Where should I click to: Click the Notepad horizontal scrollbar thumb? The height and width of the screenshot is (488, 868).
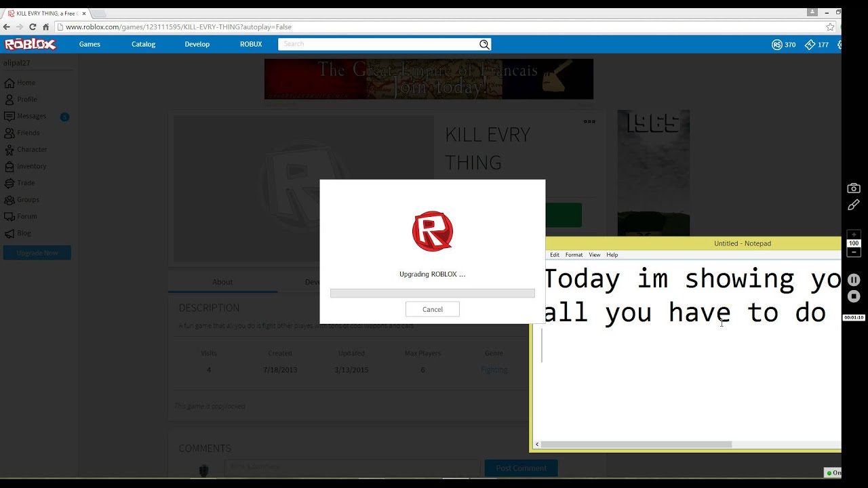pos(636,445)
